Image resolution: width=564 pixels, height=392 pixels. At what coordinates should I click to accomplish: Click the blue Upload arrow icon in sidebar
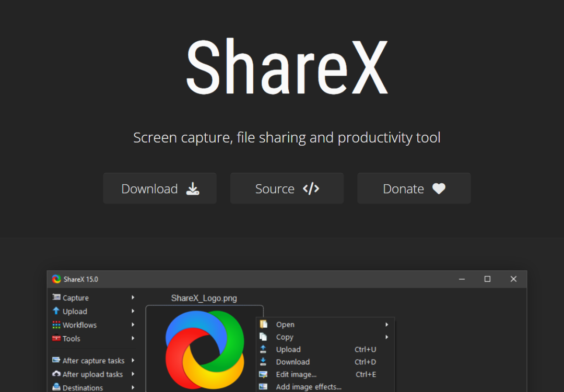coord(56,311)
